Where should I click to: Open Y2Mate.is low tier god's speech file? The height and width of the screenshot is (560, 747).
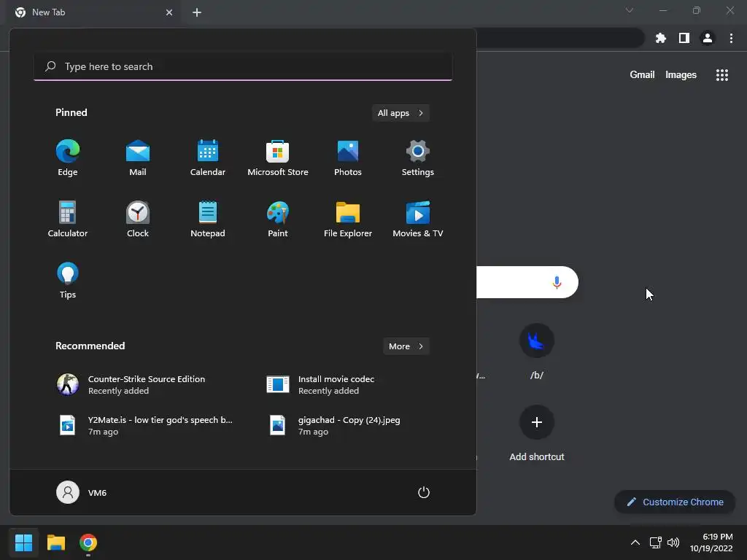(x=145, y=425)
